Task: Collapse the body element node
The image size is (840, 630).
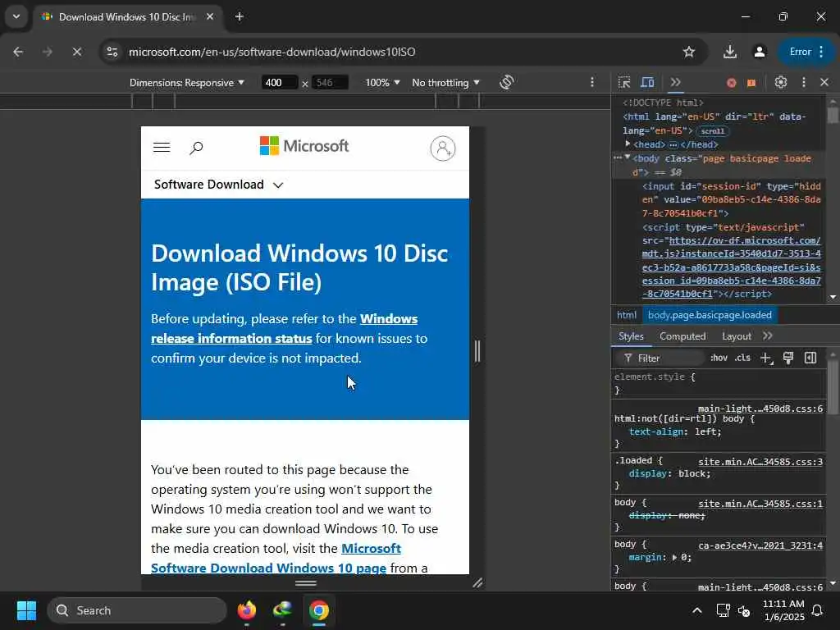Action: [x=628, y=158]
